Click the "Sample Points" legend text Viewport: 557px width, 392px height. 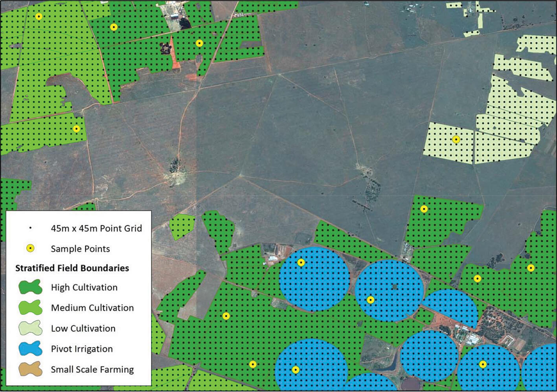click(80, 248)
